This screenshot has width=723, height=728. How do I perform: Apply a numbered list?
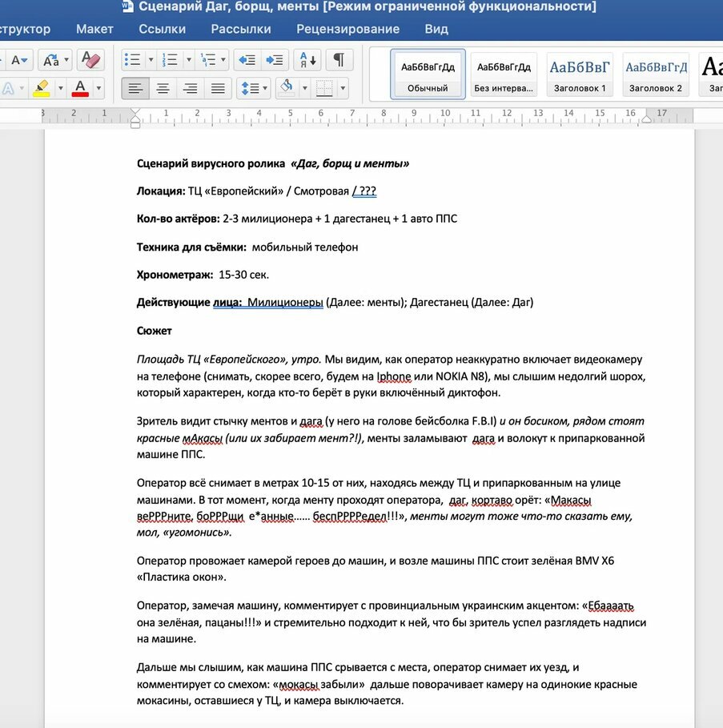170,60
